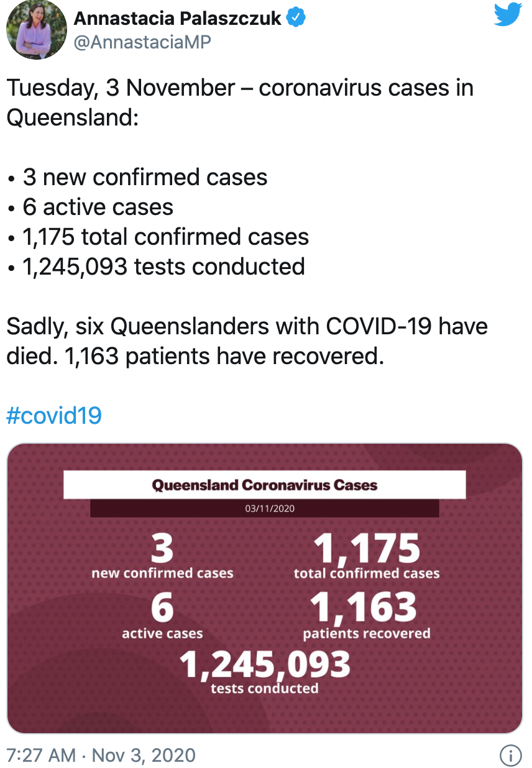This screenshot has height=768, width=532.
Task: Click the '1,245,093 tests conducted' bullet line
Action: coord(156,267)
